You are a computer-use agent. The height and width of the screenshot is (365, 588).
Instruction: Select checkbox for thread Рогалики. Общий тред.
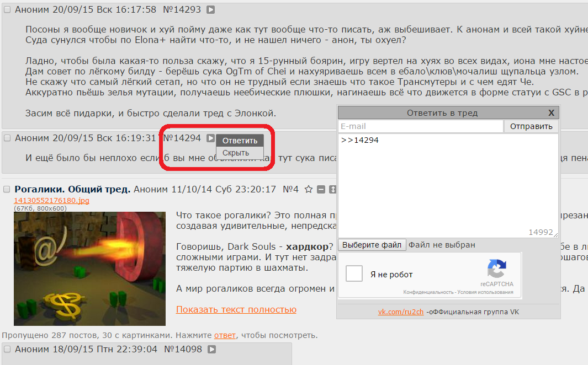pyautogui.click(x=7, y=190)
